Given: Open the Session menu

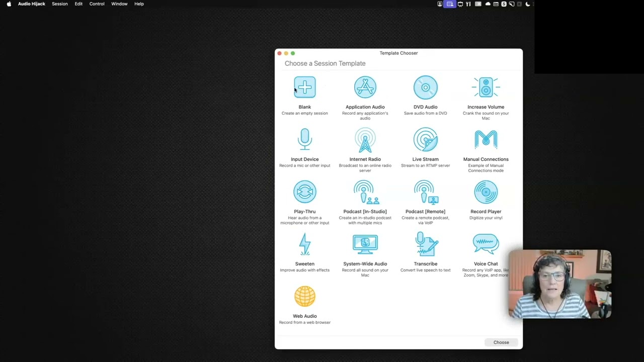Looking at the screenshot, I should tap(60, 4).
